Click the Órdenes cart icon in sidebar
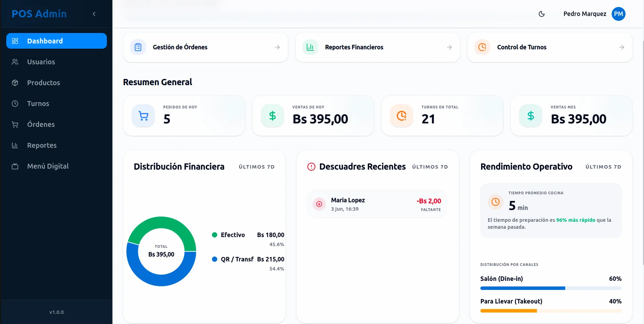Viewport: 644px width, 324px height. 15,124
